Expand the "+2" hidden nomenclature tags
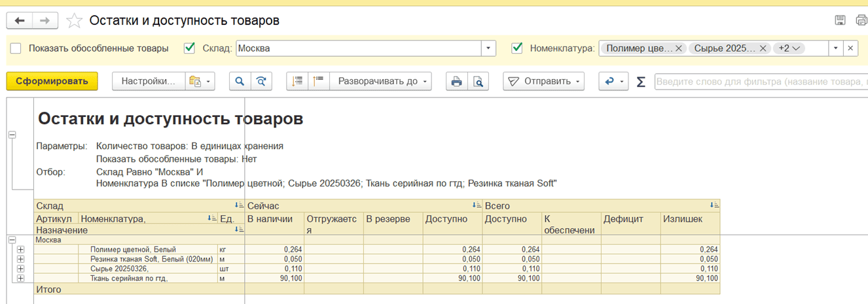 point(791,48)
